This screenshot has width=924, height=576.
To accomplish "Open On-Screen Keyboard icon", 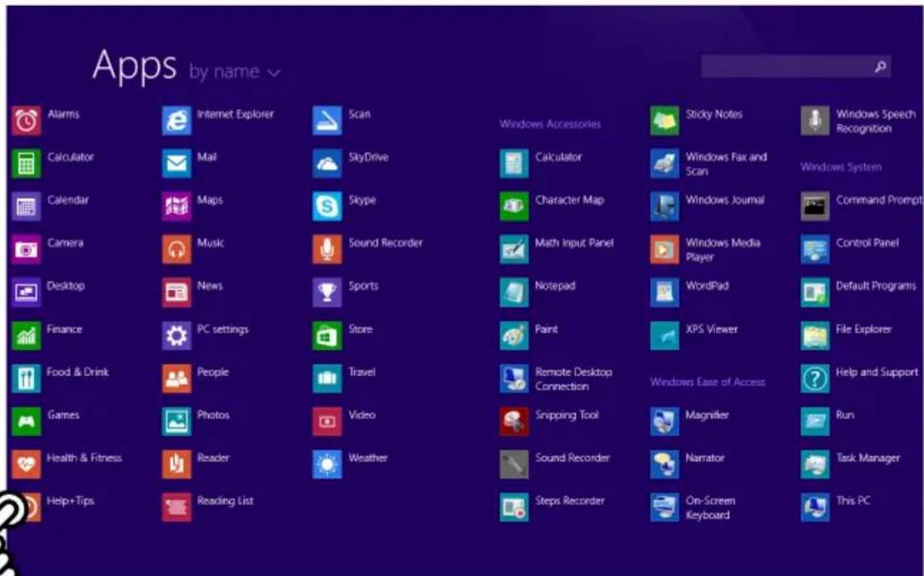I will click(x=665, y=508).
